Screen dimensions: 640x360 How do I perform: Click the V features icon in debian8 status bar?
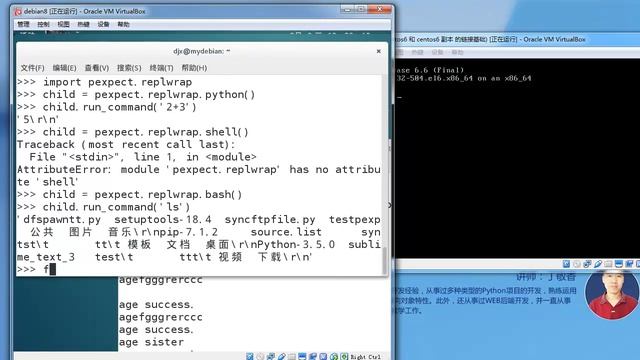point(323,356)
